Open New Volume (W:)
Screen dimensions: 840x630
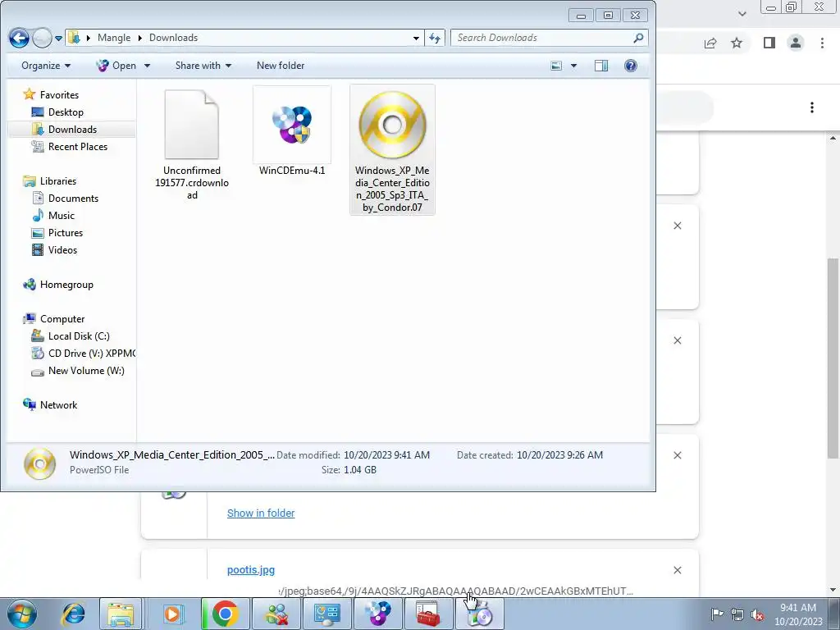click(x=85, y=370)
